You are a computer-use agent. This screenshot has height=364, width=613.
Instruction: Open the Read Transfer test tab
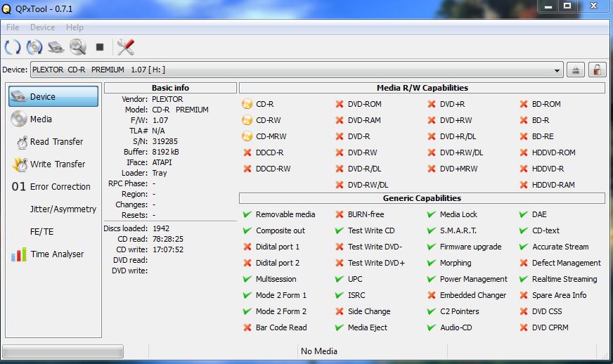53,142
